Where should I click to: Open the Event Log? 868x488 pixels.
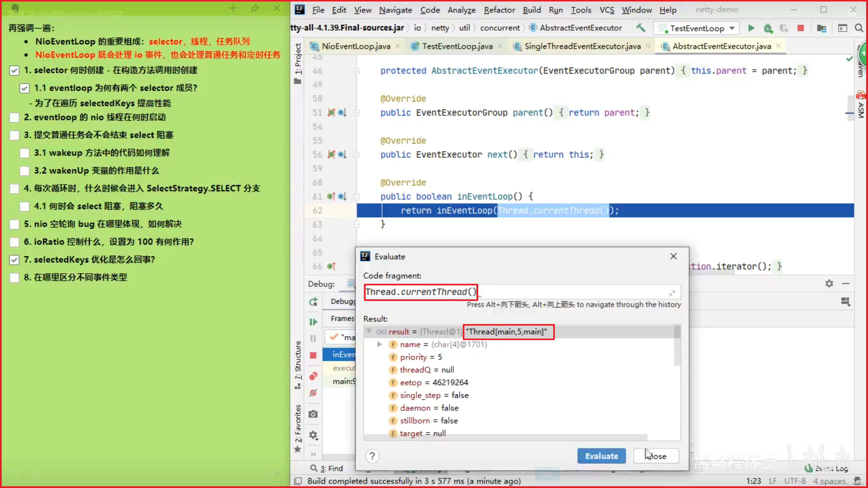[x=826, y=469]
